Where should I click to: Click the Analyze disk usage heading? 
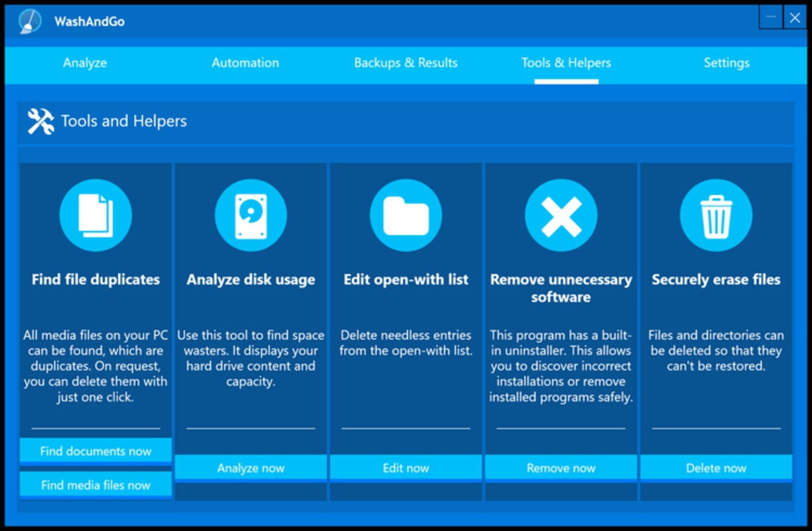point(251,279)
